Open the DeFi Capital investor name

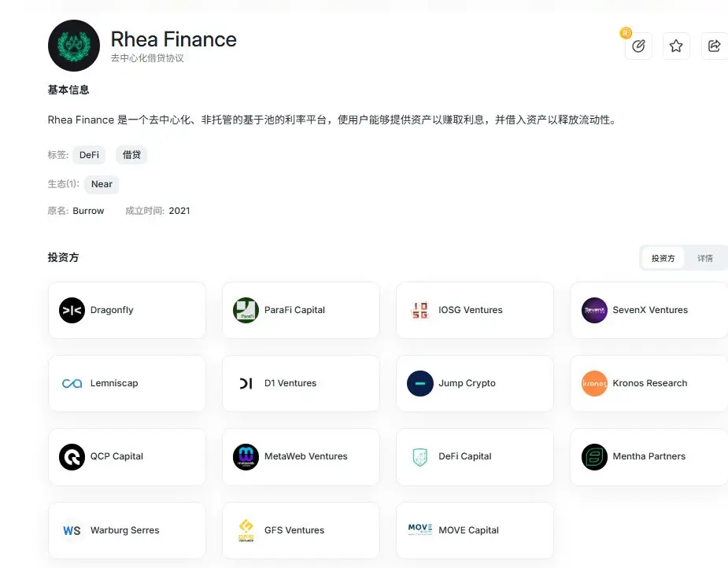coord(465,456)
